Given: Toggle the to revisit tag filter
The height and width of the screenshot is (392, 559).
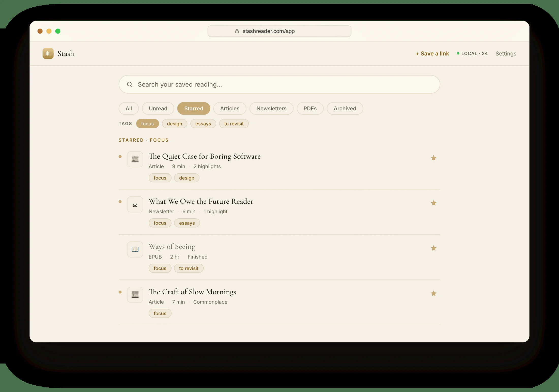Looking at the screenshot, I should point(234,124).
